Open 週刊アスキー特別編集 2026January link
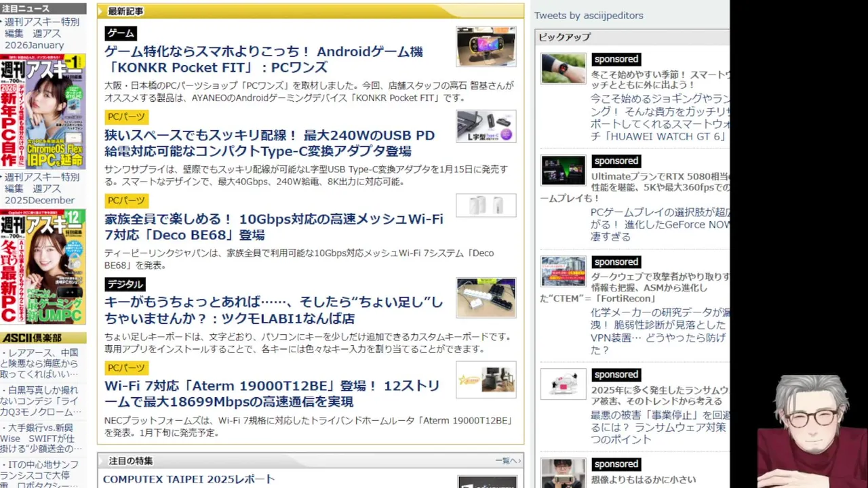Screen dimensions: 868x488 (42, 34)
